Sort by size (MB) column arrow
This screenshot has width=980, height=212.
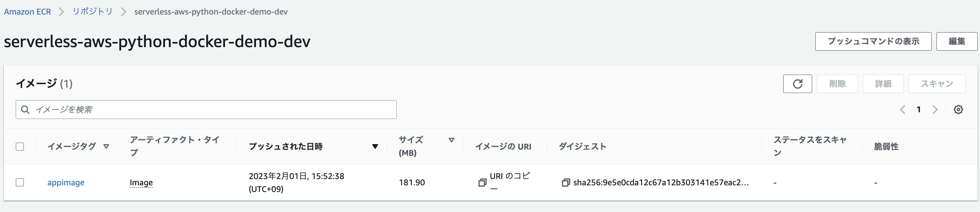tap(451, 140)
